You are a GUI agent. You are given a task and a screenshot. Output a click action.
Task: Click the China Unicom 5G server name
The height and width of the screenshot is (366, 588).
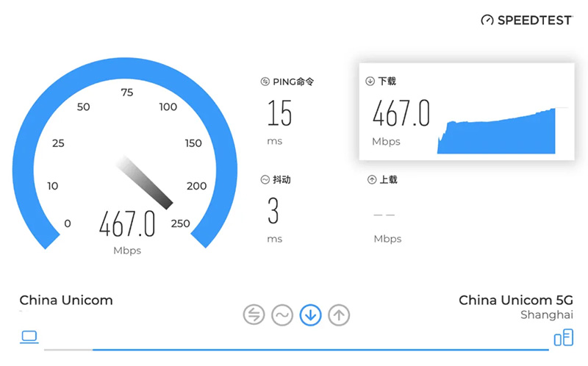[515, 300]
